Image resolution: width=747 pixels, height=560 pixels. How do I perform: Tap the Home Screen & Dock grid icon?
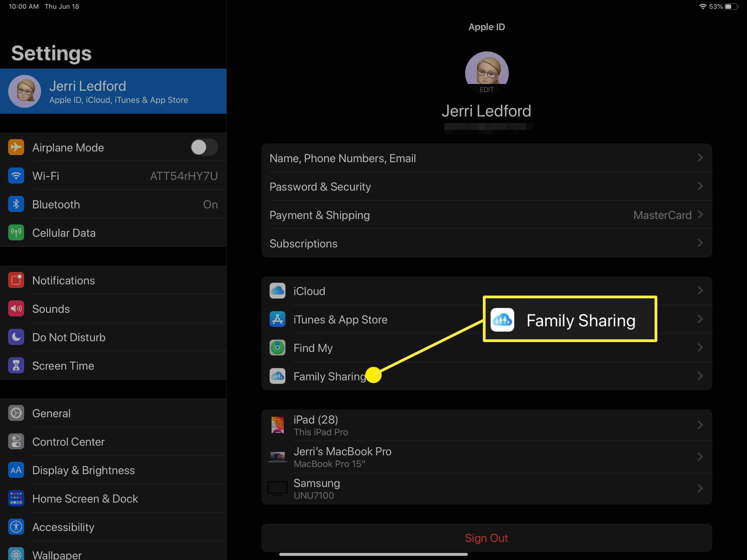(16, 498)
